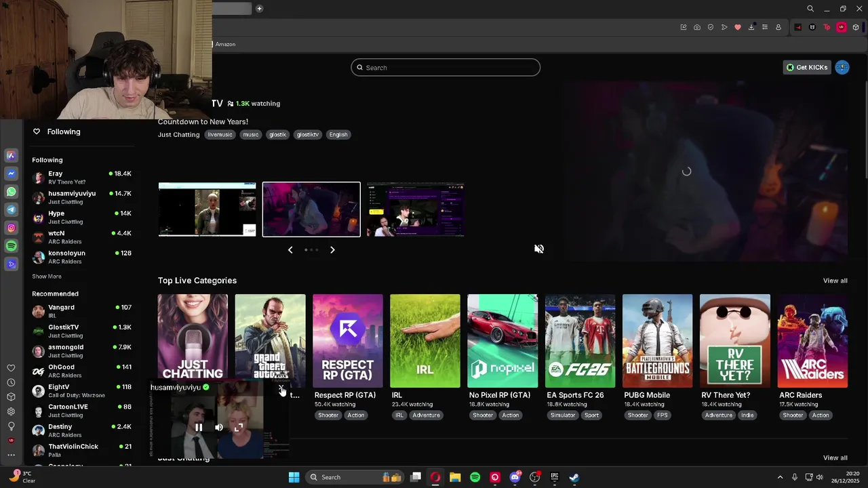
Task: Open Eray channel in Following list
Action: [x=81, y=178]
